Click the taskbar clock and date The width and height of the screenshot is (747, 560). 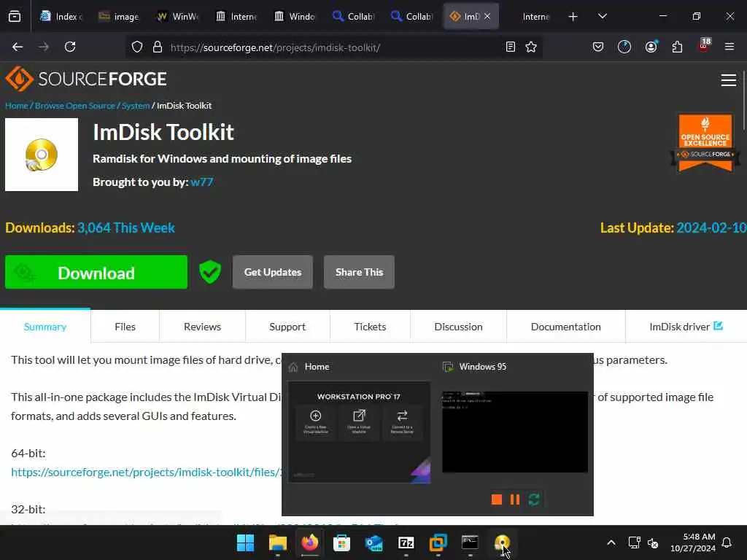tap(693, 542)
